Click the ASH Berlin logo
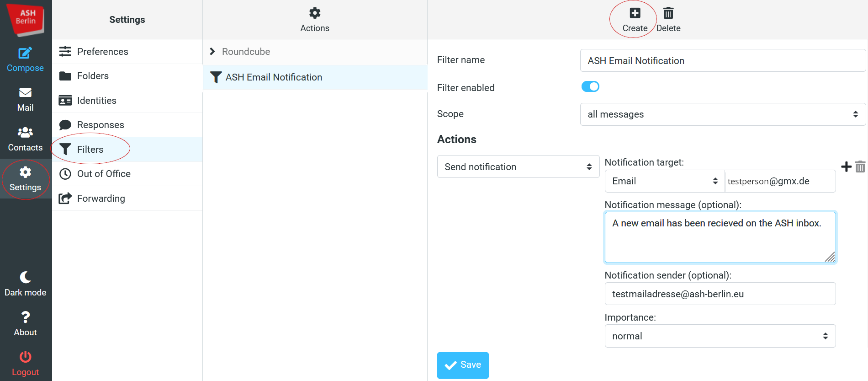 pos(26,19)
